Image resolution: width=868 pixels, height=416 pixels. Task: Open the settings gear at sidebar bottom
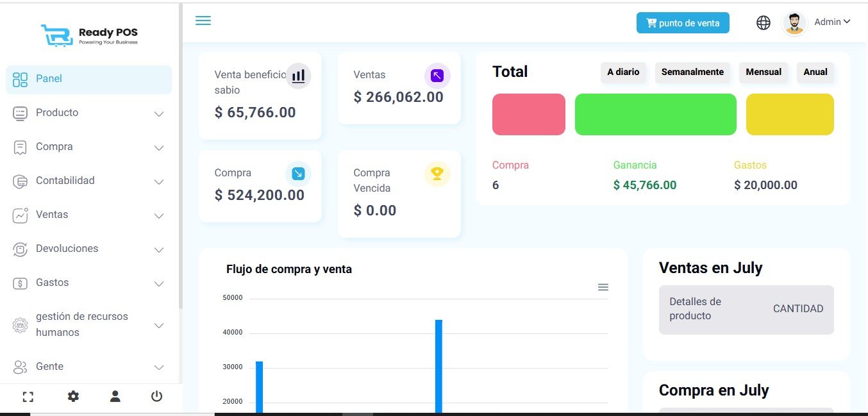73,397
